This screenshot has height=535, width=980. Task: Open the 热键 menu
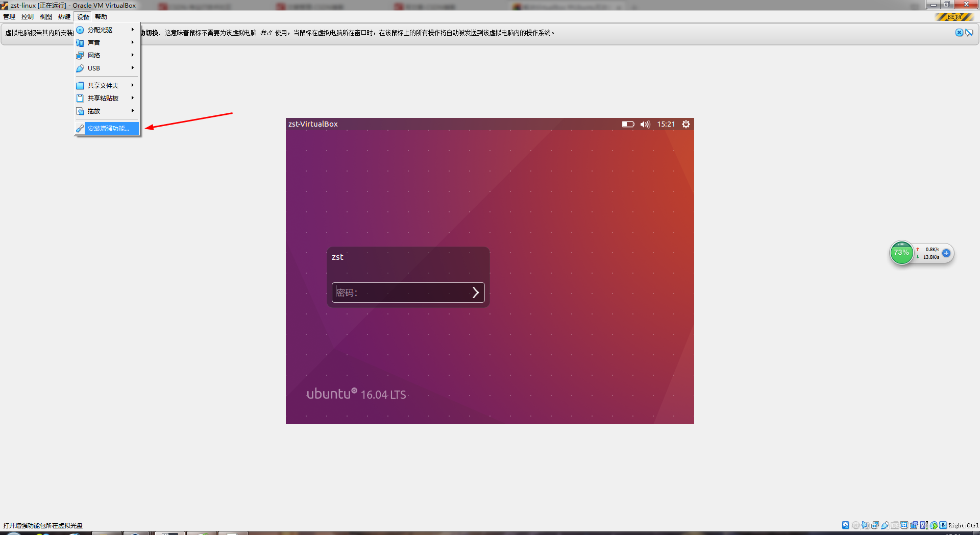(64, 17)
